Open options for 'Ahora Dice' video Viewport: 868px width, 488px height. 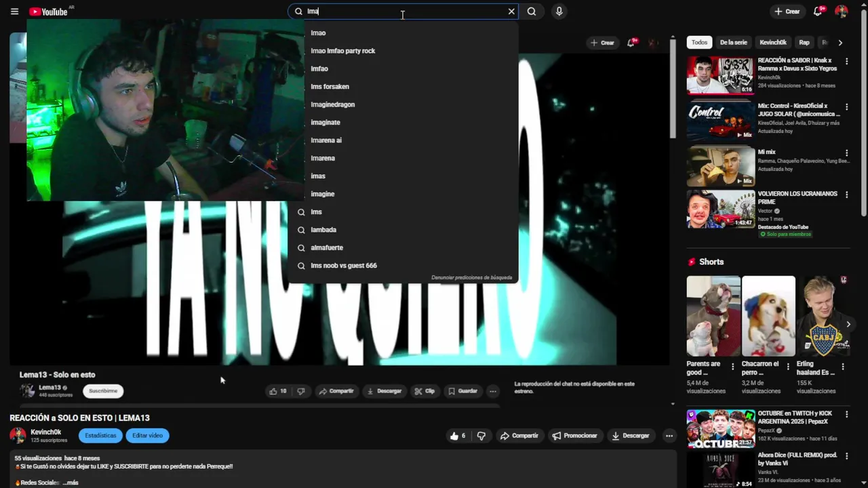tap(846, 455)
